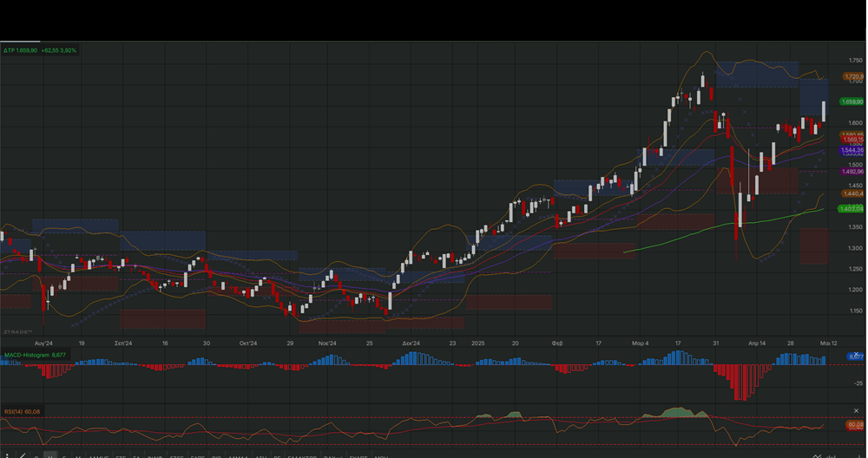
Task: Click the Μαϊ 12 date axis label
Action: 829,343
